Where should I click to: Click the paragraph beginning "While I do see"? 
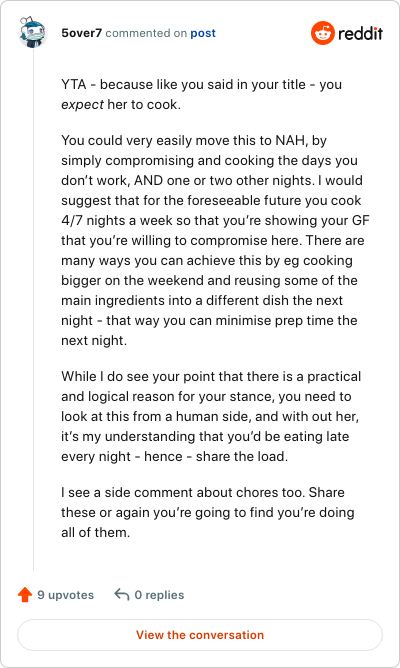[211, 416]
